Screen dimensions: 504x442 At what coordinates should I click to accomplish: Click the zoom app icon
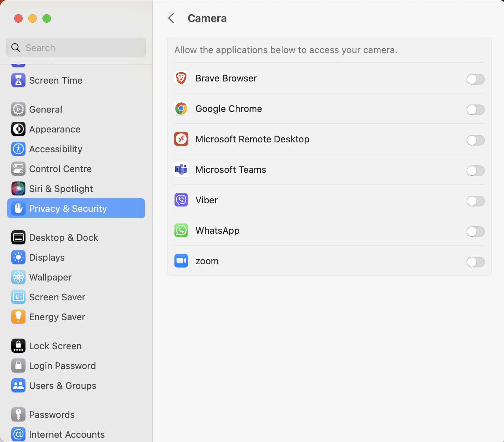[x=181, y=261]
